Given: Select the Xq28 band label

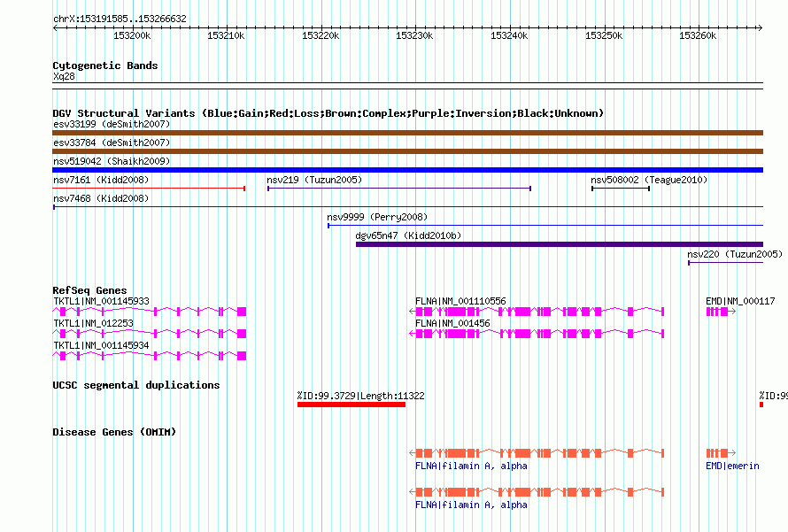Looking at the screenshot, I should click(x=64, y=76).
